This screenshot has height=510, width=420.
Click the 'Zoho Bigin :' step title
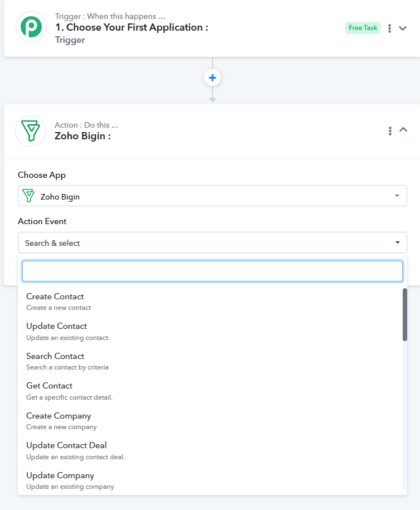[83, 136]
